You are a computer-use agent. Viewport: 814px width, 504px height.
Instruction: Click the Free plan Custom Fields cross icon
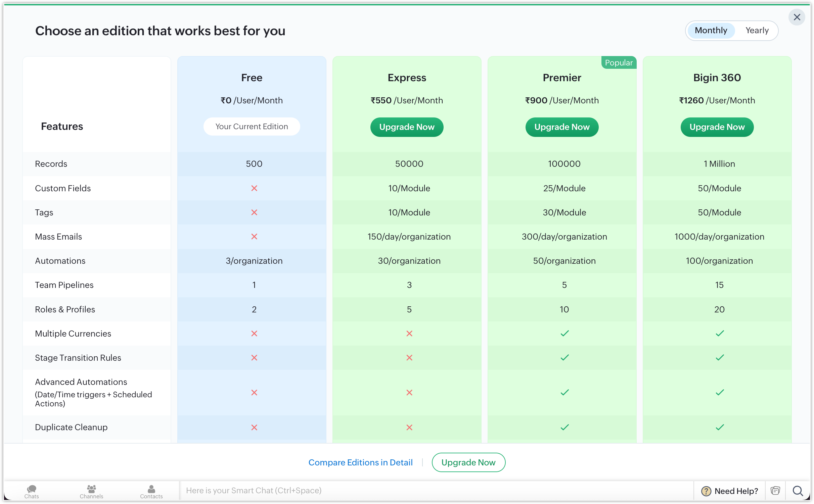click(x=254, y=188)
